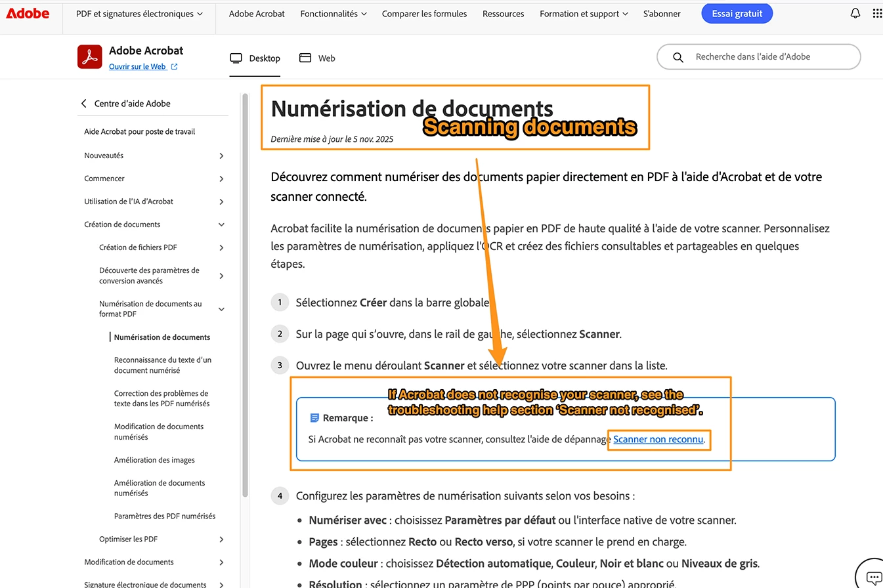
Task: Open Comparer les formules
Action: pos(424,14)
